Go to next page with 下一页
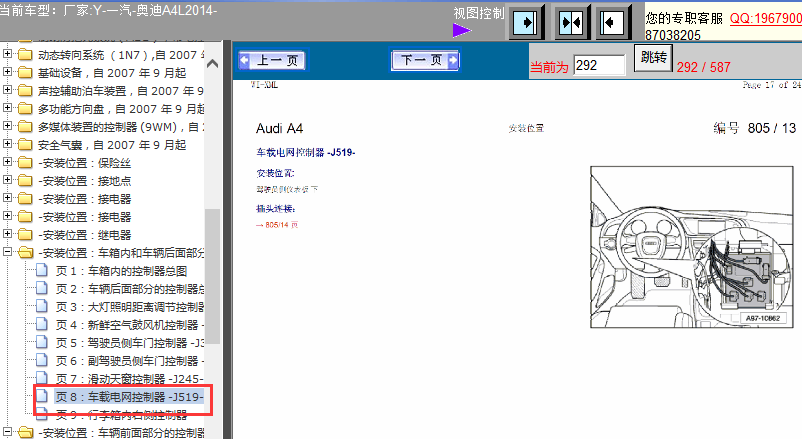The width and height of the screenshot is (802, 439). click(426, 60)
